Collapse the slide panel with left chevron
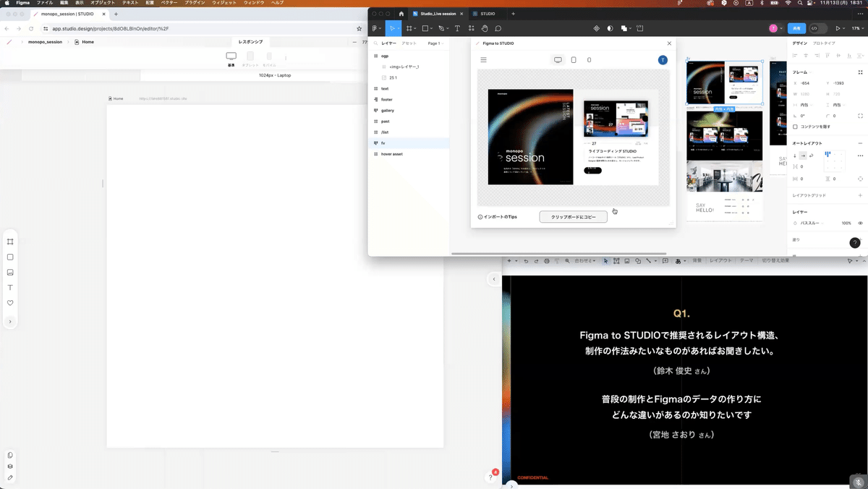Image resolution: width=868 pixels, height=489 pixels. click(x=494, y=278)
